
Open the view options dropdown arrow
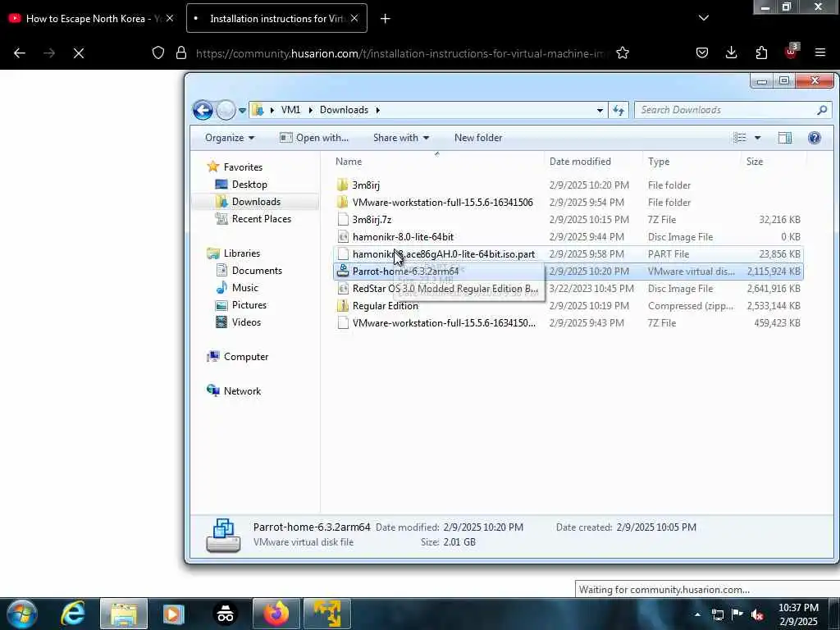[x=757, y=138]
